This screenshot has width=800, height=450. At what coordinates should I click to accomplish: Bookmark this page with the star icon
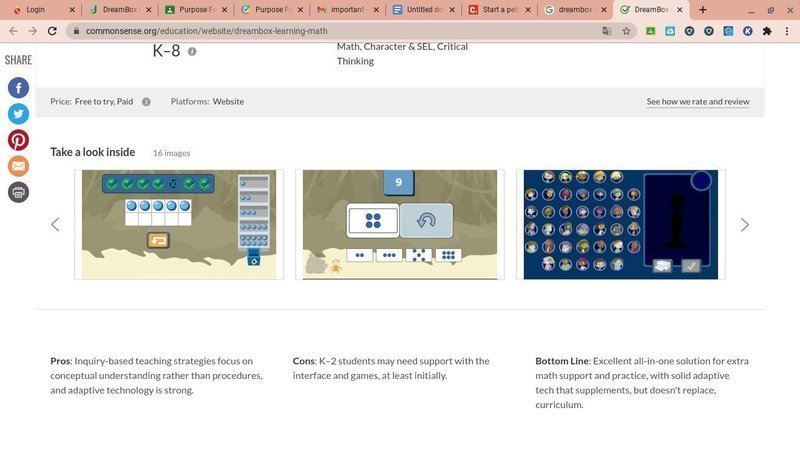[x=626, y=31]
